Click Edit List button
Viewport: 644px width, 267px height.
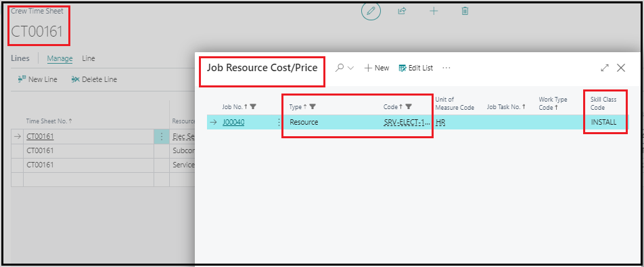415,68
